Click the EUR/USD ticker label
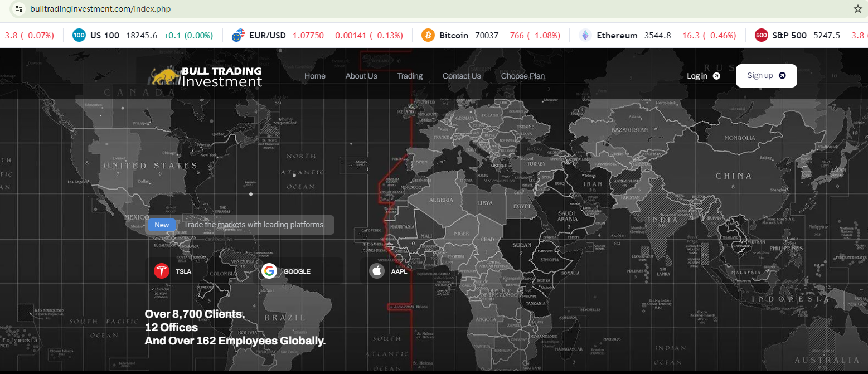Image resolution: width=868 pixels, height=374 pixels. pyautogui.click(x=268, y=35)
